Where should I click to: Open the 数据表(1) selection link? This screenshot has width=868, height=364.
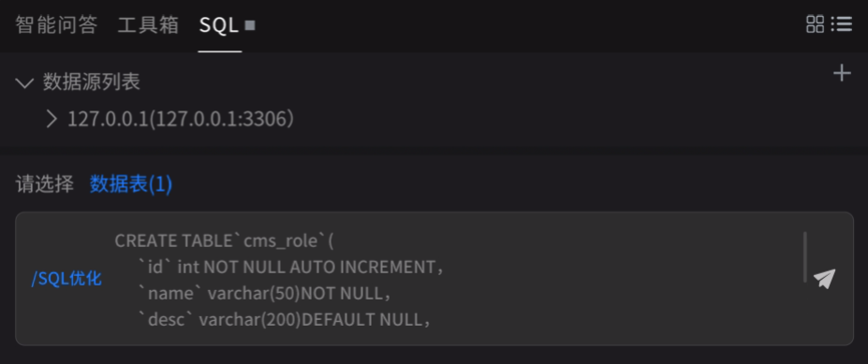tap(131, 184)
